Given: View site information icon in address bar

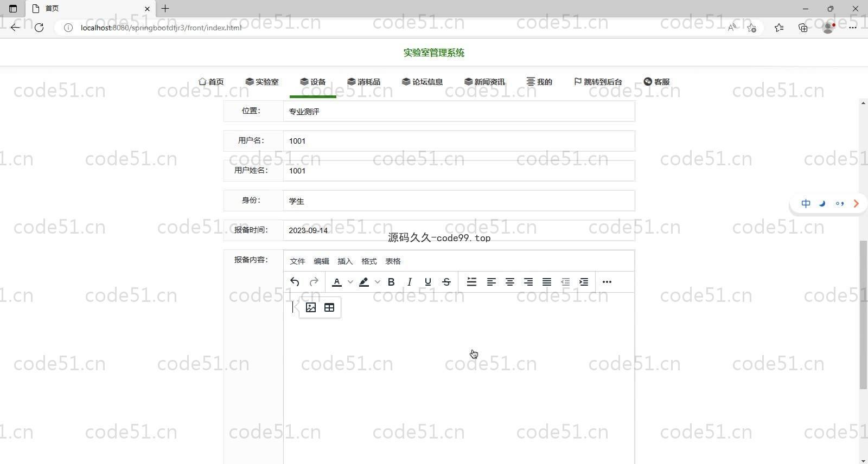Looking at the screenshot, I should [x=68, y=28].
